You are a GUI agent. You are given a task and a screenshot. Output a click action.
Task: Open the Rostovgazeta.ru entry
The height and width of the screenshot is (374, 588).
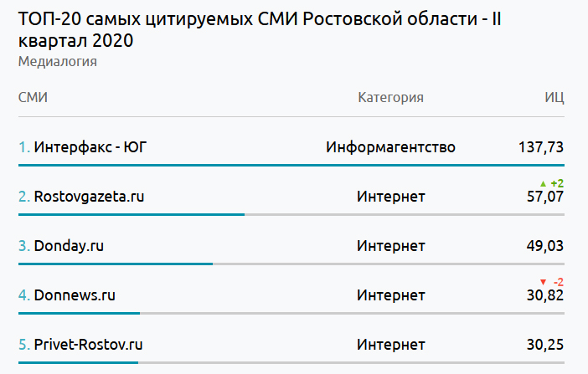click(x=89, y=197)
